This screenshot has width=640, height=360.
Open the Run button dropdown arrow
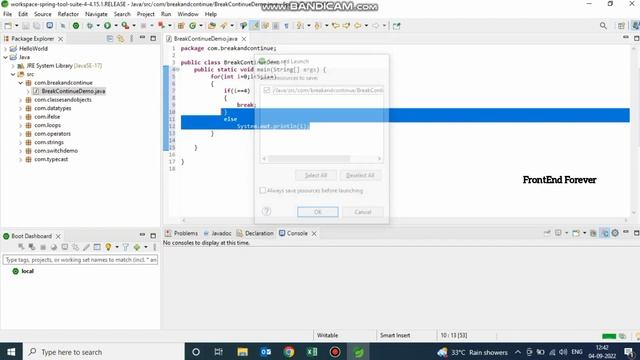[116, 26]
